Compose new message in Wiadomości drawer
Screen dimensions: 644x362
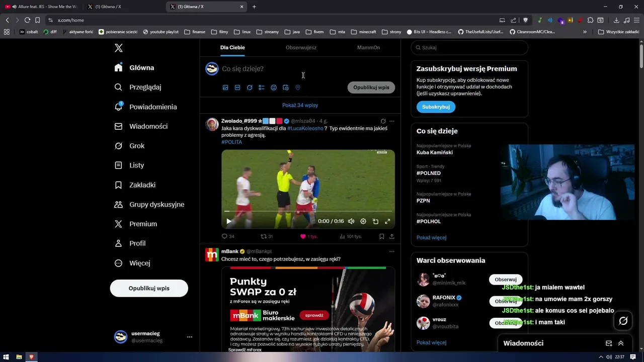point(609,343)
